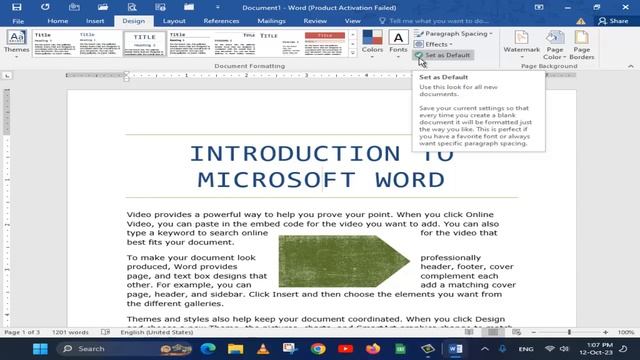The height and width of the screenshot is (360, 640).
Task: Go to the View tab
Action: pyautogui.click(x=352, y=21)
